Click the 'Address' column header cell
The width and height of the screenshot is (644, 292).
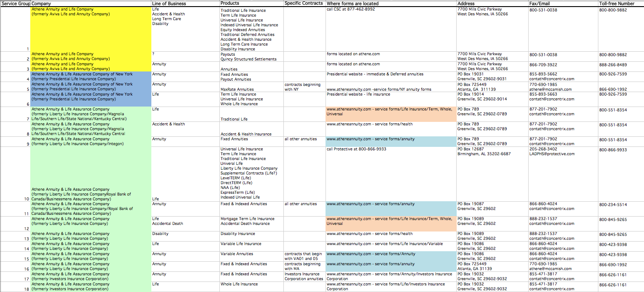(492, 4)
